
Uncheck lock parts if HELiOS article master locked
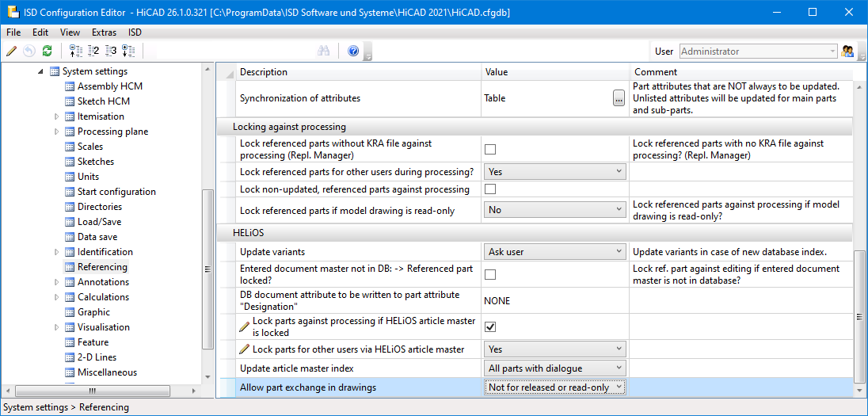pyautogui.click(x=490, y=326)
